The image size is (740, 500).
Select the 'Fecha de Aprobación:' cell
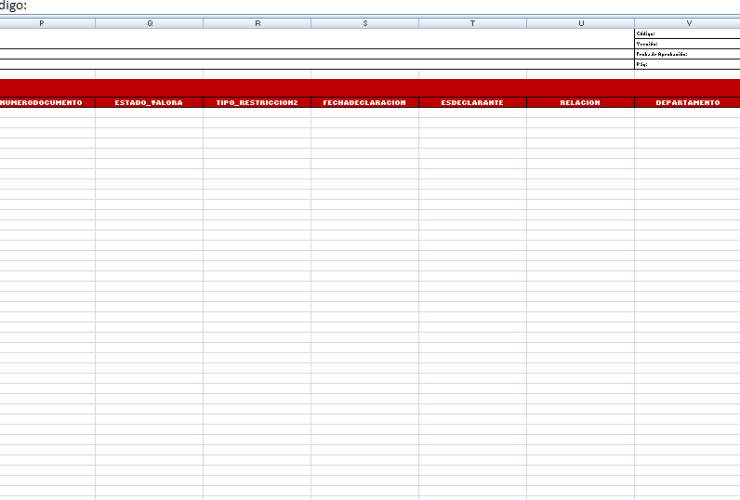click(x=688, y=54)
